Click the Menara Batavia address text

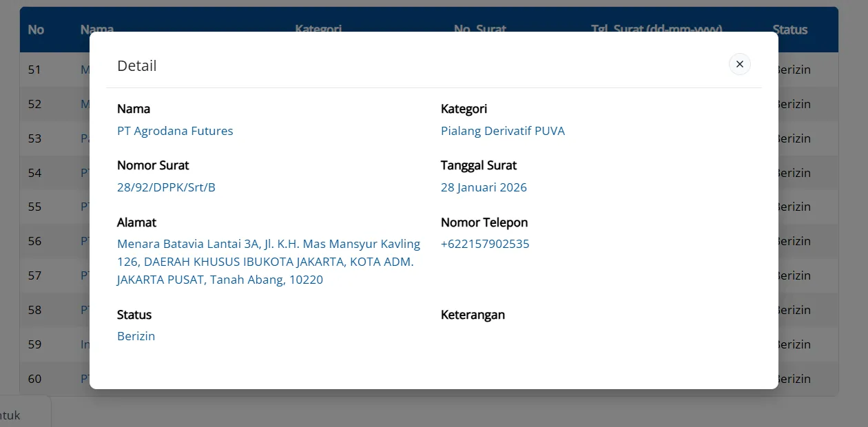(x=269, y=262)
